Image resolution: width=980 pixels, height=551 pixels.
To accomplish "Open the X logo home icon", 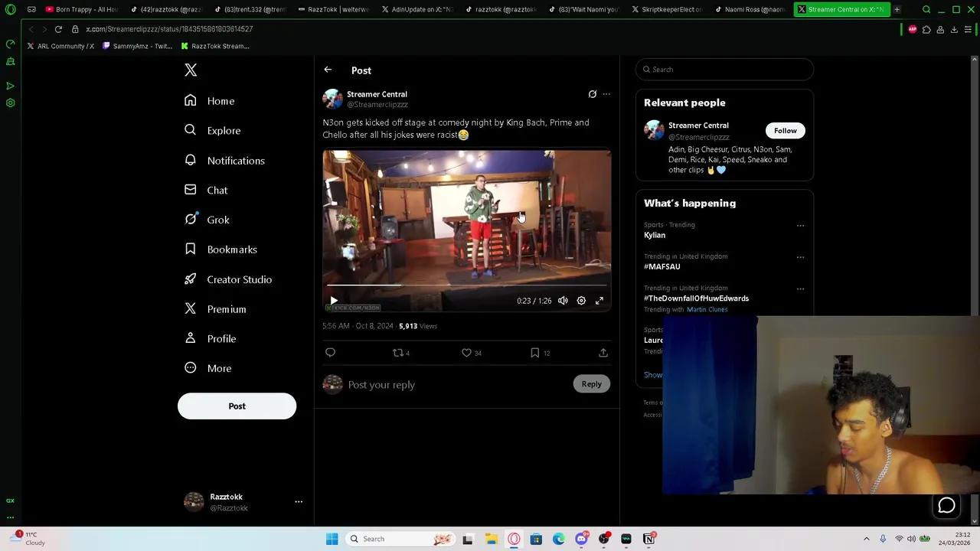I will click(191, 70).
